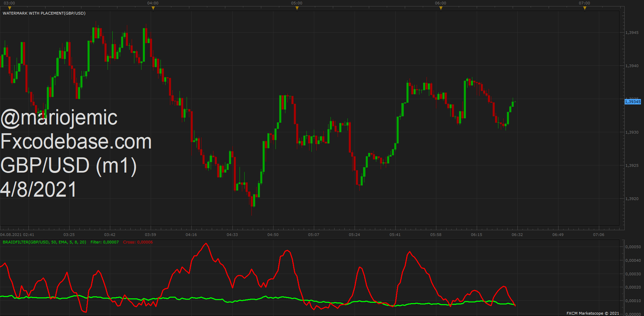Click the orange marker at 05:00
This screenshot has height=316, width=644.
pos(297,8)
